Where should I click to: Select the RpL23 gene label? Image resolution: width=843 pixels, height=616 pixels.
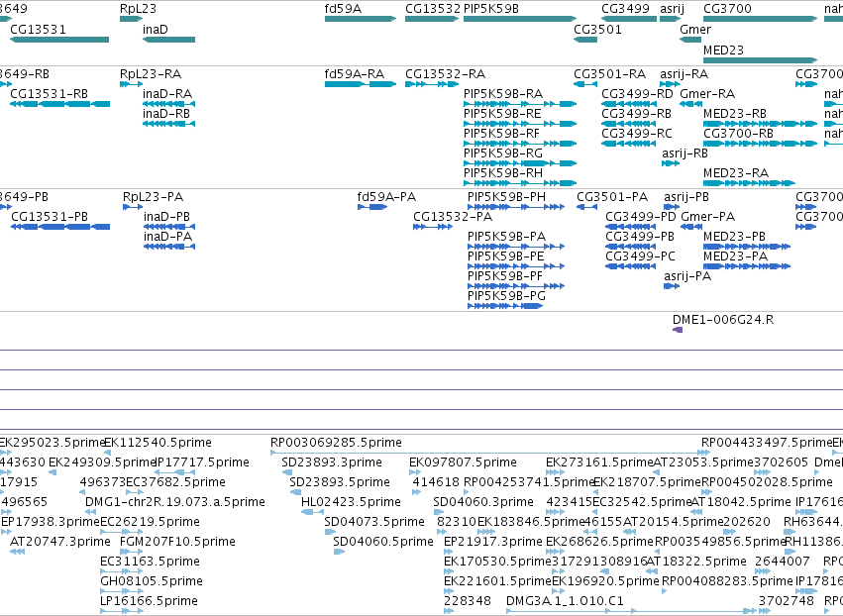point(138,9)
